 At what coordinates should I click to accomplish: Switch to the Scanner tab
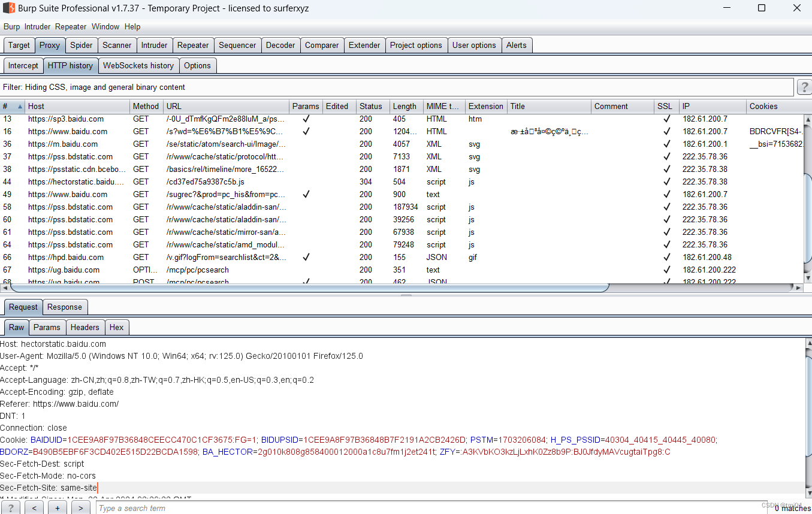point(117,45)
